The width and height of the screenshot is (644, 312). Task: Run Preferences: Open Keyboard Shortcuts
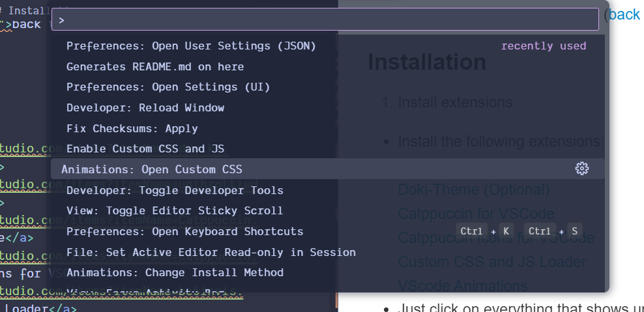(x=327, y=231)
